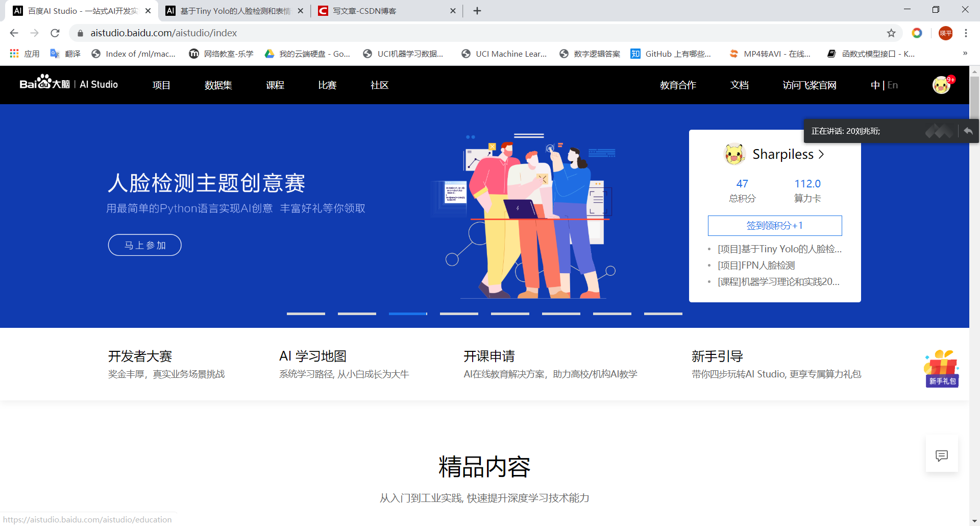Image resolution: width=980 pixels, height=526 pixels.
Task: Close the 基于Tiny Yolo tab
Action: coord(301,11)
